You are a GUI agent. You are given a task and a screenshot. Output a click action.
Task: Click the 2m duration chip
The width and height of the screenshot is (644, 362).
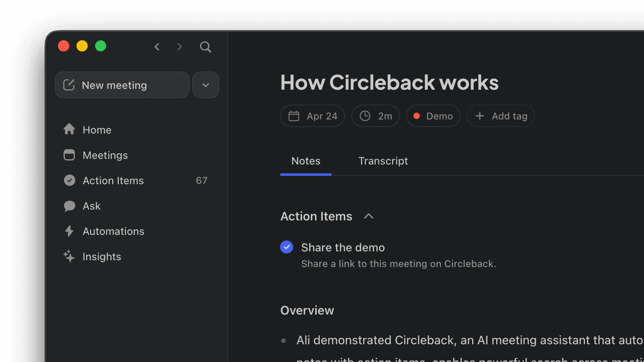point(376,116)
